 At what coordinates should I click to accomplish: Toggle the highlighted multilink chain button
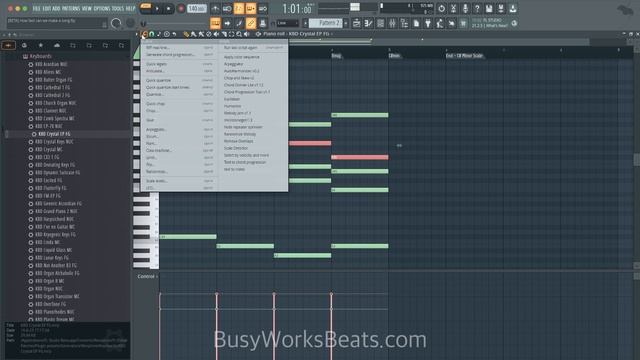(250, 23)
